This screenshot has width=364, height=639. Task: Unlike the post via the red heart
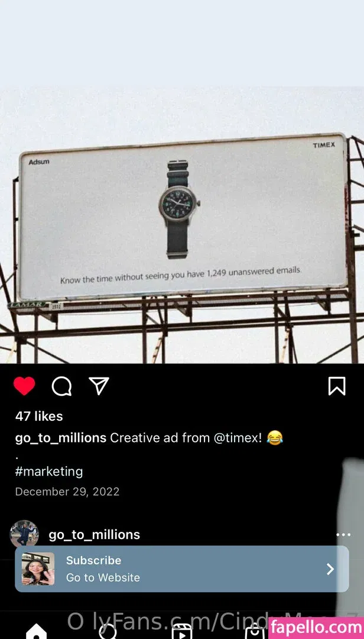pyautogui.click(x=24, y=386)
